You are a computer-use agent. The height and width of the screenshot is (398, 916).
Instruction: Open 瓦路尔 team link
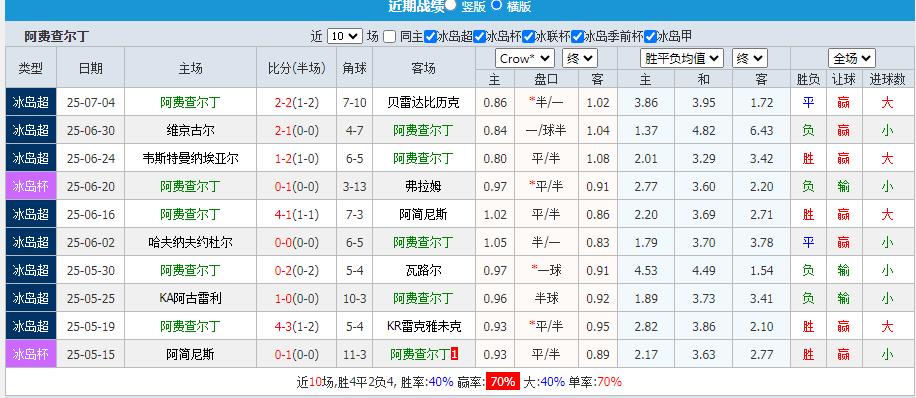tap(424, 271)
